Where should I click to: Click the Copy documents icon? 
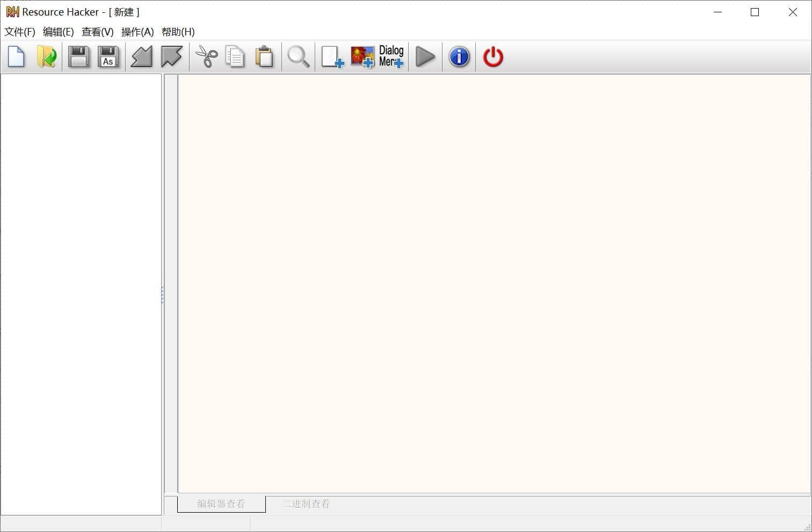[235, 57]
